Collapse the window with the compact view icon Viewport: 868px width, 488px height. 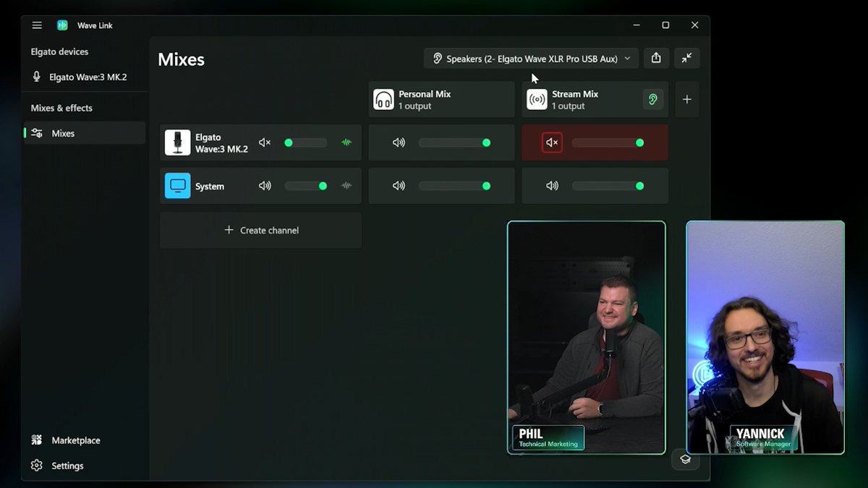[x=686, y=58]
